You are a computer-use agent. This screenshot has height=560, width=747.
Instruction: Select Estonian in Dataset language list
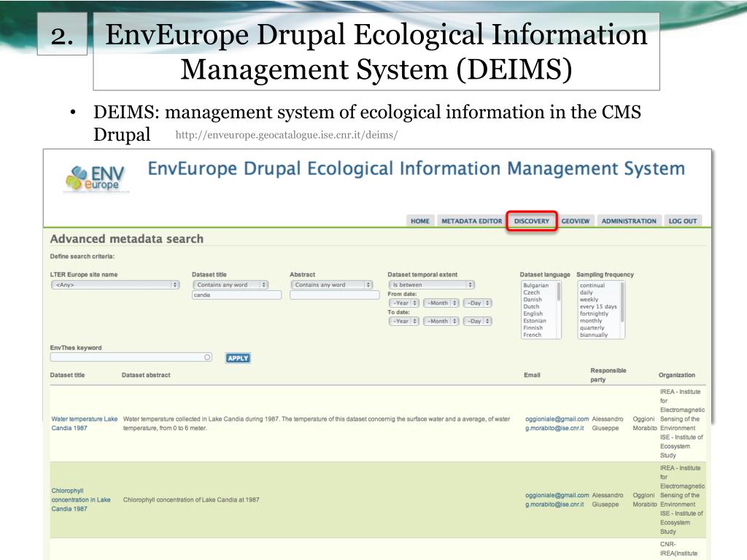pos(535,321)
